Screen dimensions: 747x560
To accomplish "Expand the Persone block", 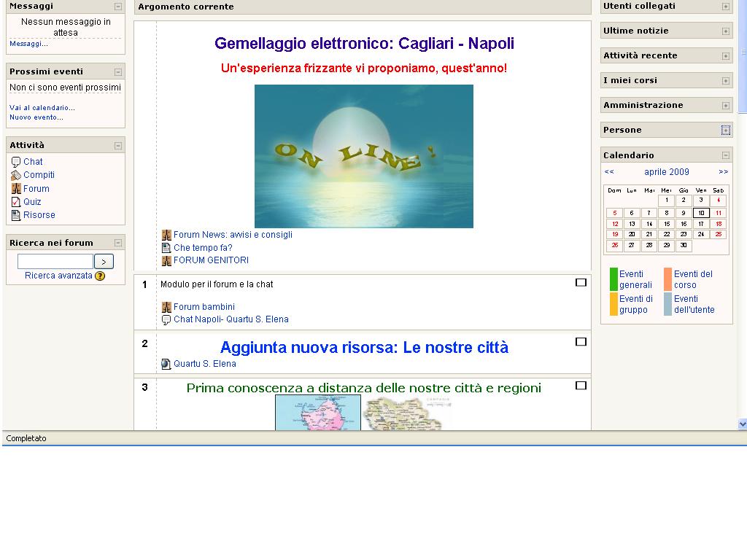I will [x=726, y=131].
